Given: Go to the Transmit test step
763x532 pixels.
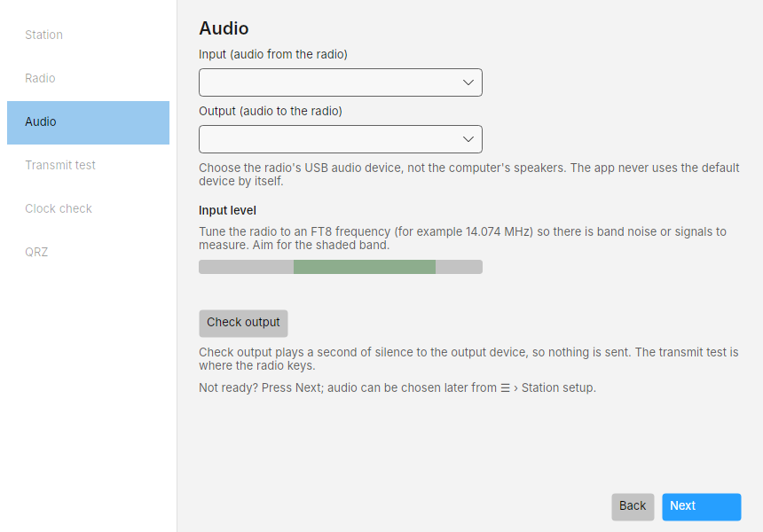Looking at the screenshot, I should pos(88,166).
